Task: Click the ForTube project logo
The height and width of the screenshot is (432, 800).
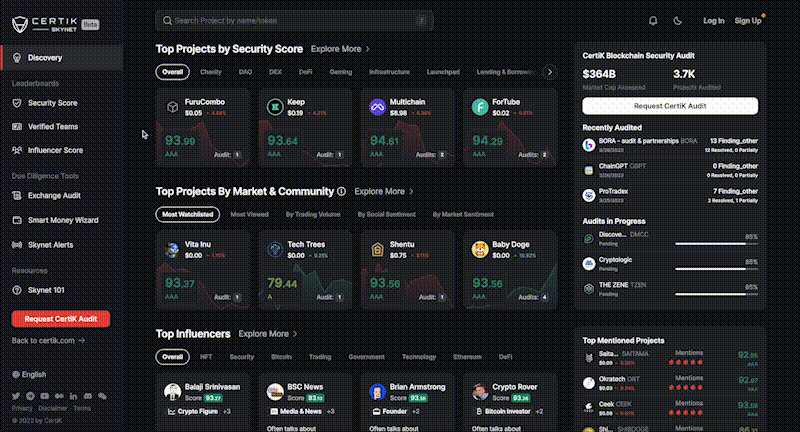Action: coord(480,107)
